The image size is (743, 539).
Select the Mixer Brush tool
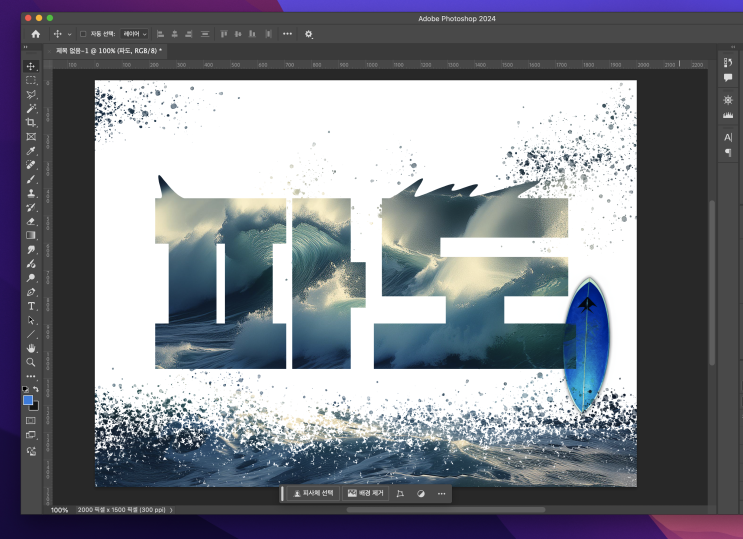(x=31, y=264)
